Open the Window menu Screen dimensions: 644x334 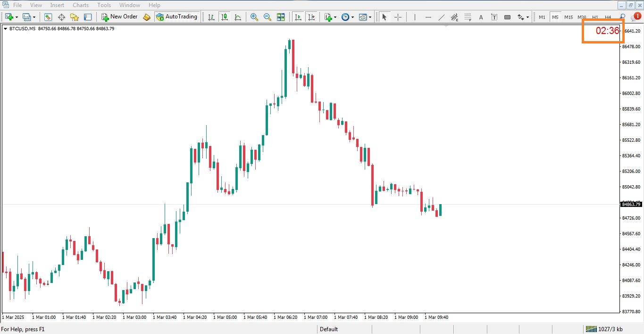pos(130,5)
